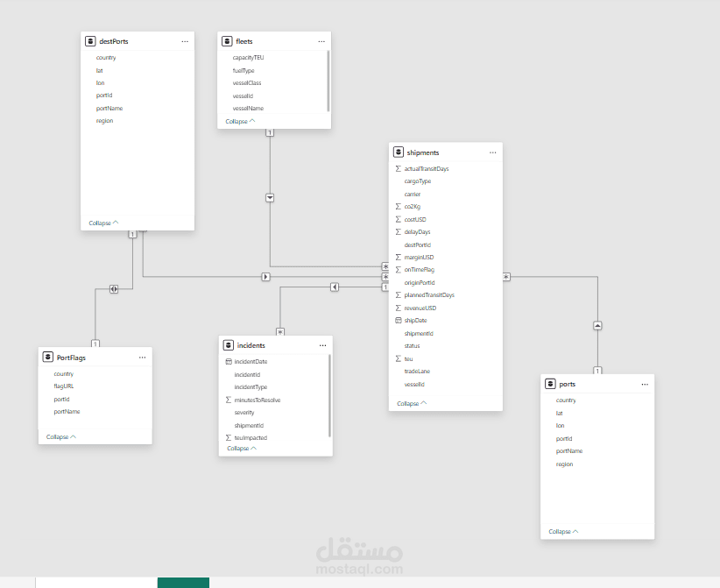The width and height of the screenshot is (720, 588).
Task: Select the vesselClass field in fleets
Action: 247,83
